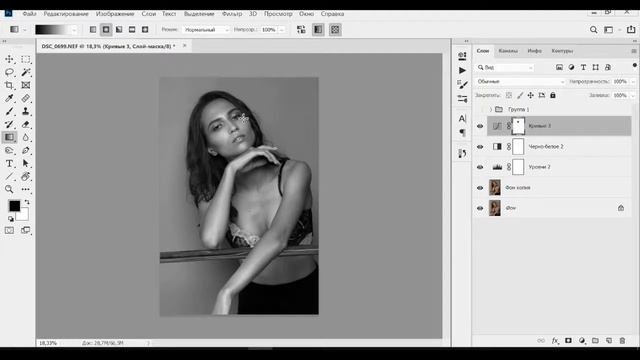The width and height of the screenshot is (640, 360).
Task: Click the search magnifier in options bar
Action: tap(593, 30)
